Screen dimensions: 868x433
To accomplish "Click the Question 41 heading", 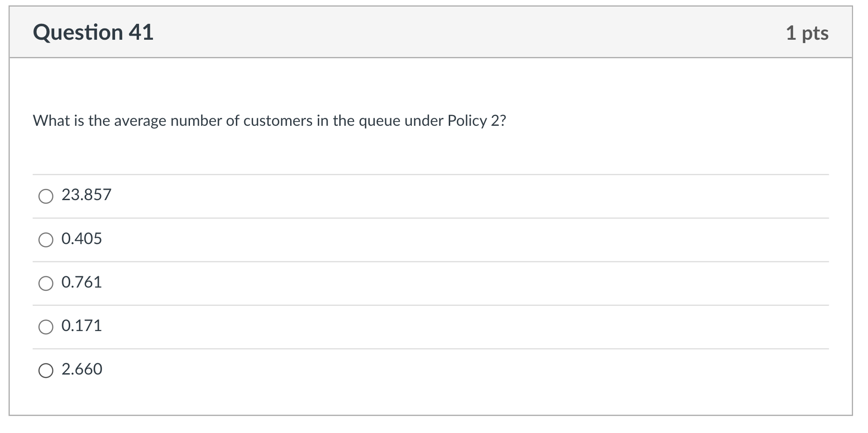I will [93, 33].
